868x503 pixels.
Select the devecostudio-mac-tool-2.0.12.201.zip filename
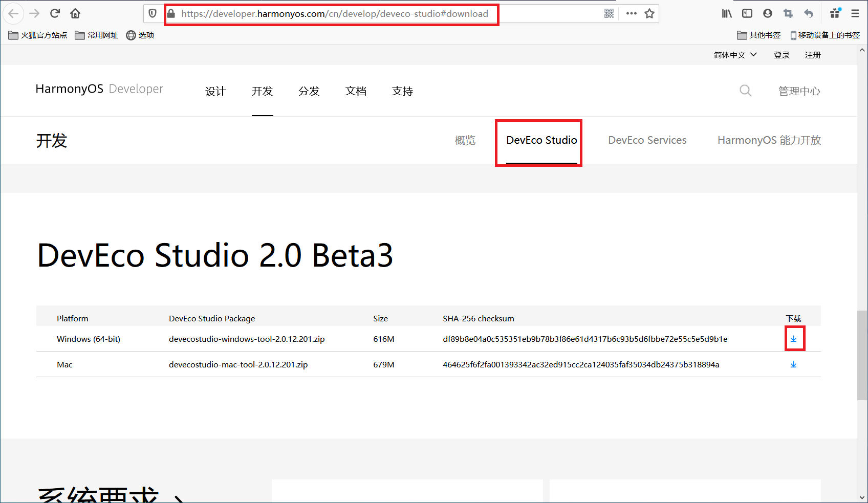(238, 364)
